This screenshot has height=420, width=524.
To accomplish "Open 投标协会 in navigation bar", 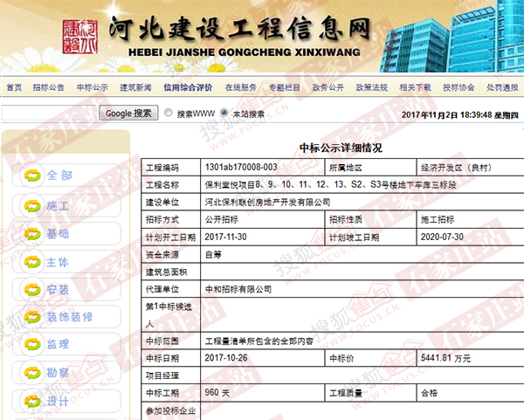I will (x=458, y=87).
